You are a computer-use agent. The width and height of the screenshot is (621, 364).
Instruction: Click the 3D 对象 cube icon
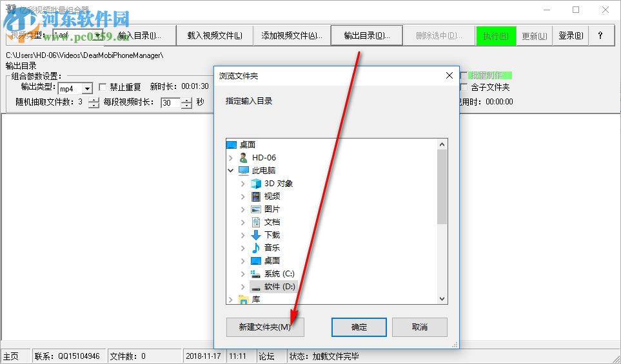coord(256,184)
